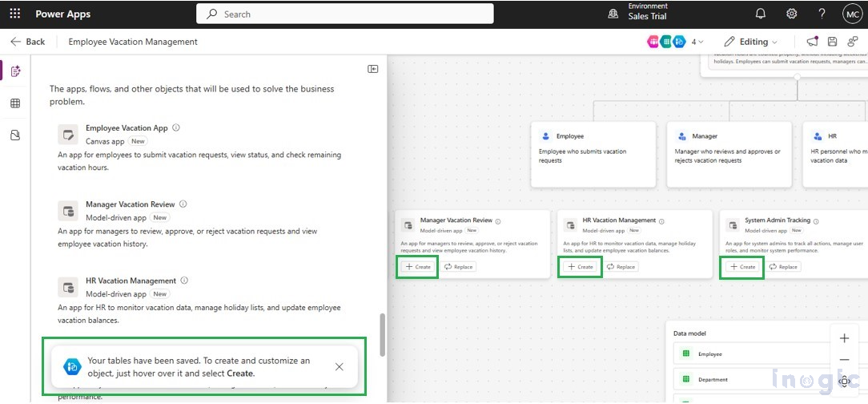Show info for Manager Vacation Review in list

(183, 204)
